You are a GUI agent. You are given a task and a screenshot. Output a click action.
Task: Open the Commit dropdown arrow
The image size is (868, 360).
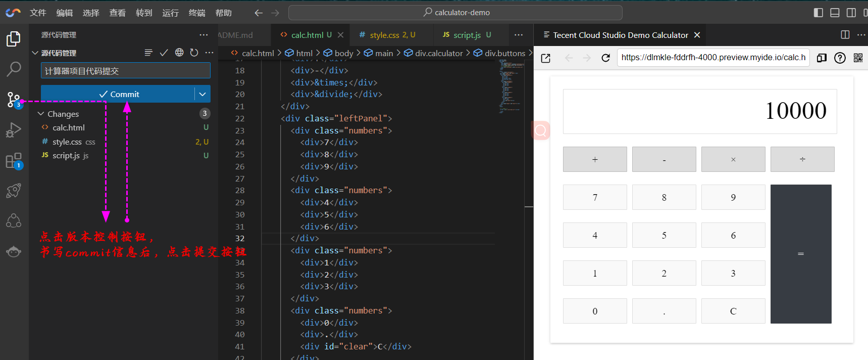(x=202, y=94)
